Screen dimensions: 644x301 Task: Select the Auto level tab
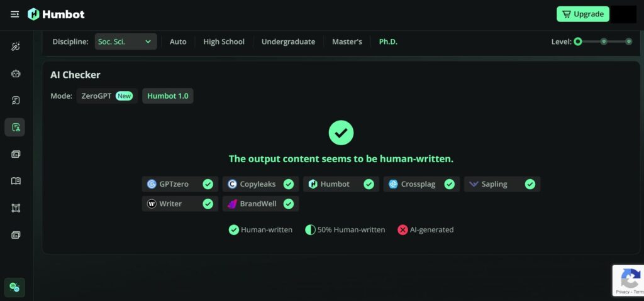pyautogui.click(x=178, y=41)
